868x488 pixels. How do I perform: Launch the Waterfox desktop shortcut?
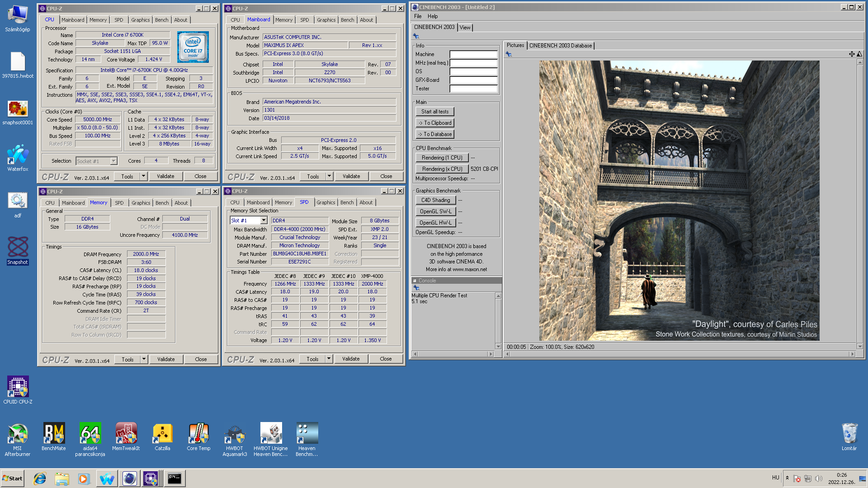[18, 158]
